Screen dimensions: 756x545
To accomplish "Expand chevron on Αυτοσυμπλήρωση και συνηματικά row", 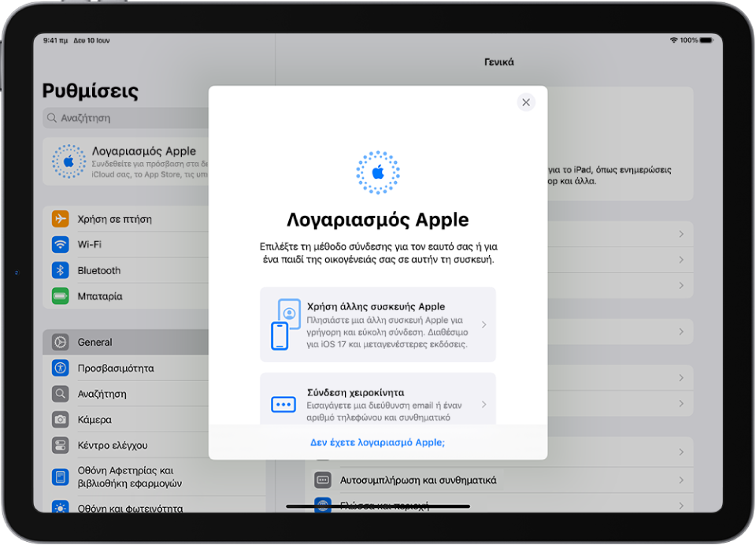I will tap(680, 480).
